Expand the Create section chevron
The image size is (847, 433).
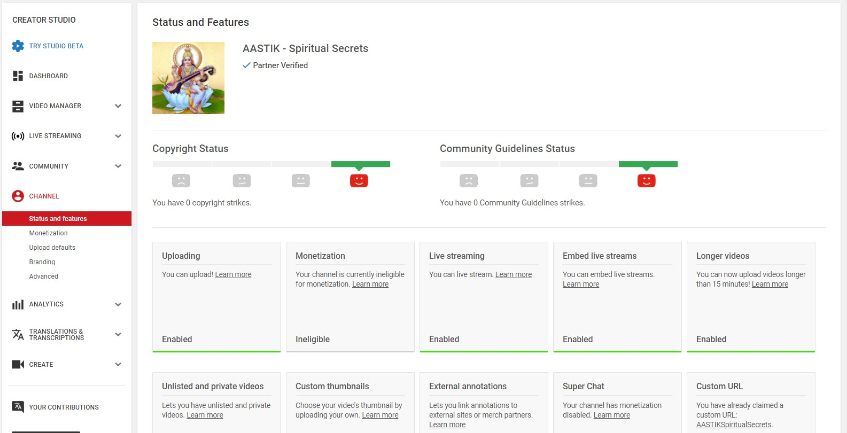pyautogui.click(x=118, y=365)
